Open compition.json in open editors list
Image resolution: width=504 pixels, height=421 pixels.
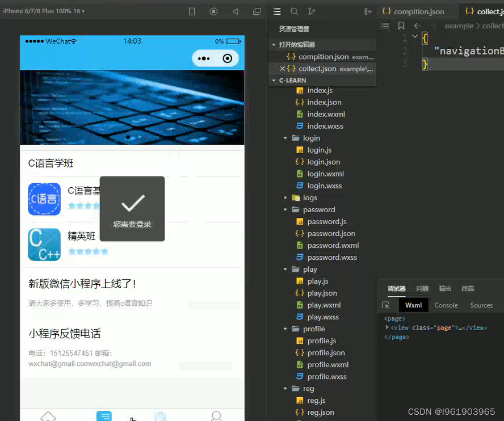pyautogui.click(x=330, y=57)
